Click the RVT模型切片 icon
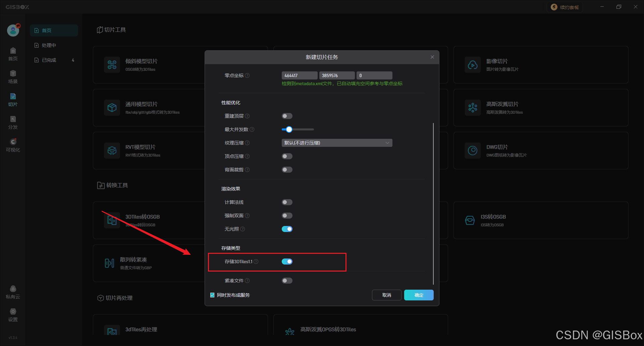This screenshot has height=346, width=644. click(x=112, y=151)
